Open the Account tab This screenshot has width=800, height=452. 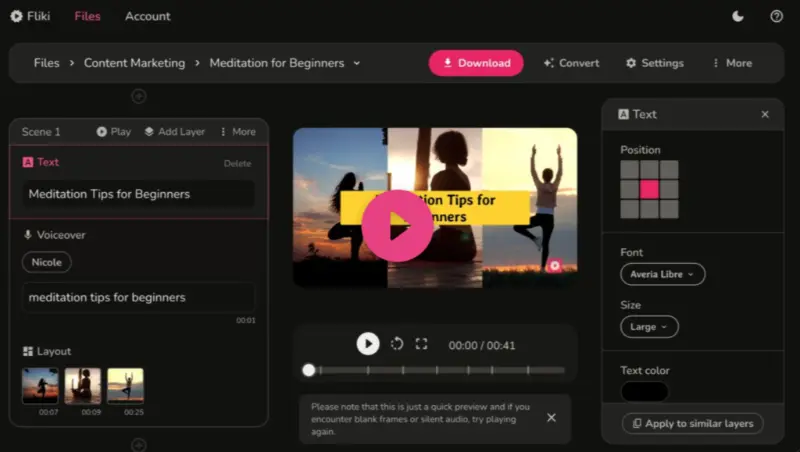(147, 16)
